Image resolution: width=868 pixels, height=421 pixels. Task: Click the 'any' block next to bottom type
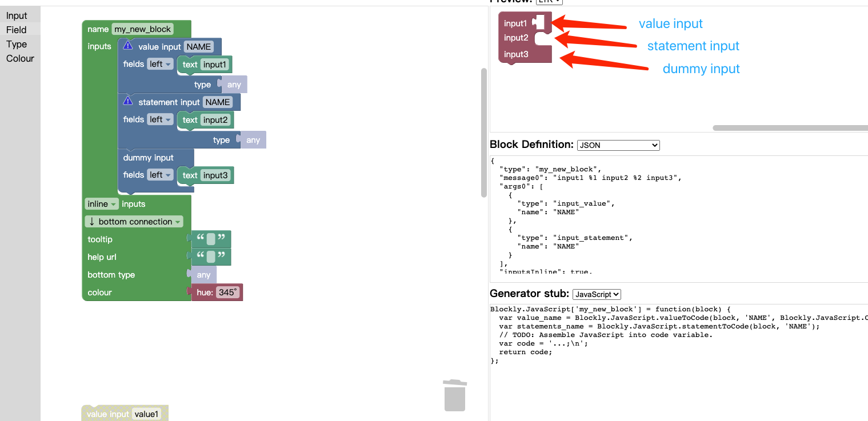(x=202, y=275)
